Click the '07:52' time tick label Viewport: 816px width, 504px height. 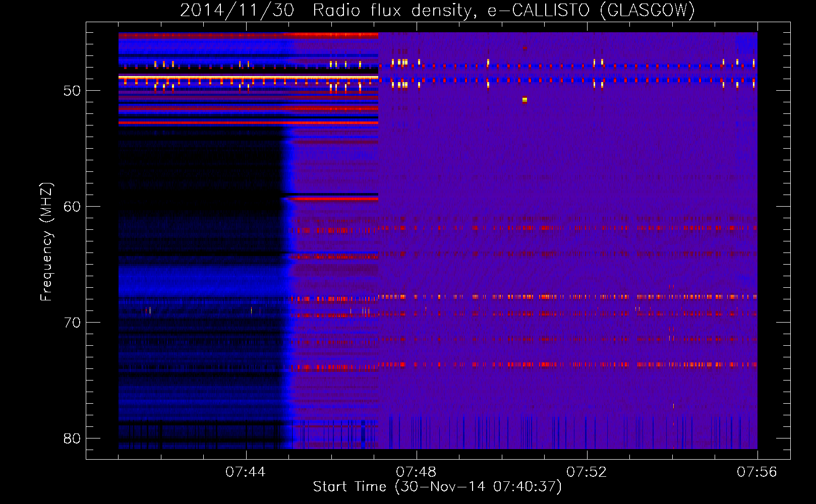587,472
